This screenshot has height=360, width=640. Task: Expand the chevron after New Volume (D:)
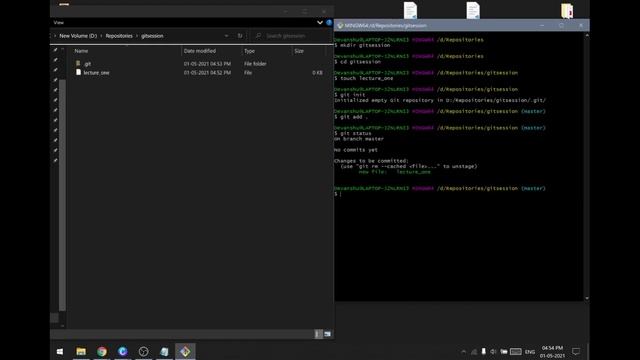point(101,36)
